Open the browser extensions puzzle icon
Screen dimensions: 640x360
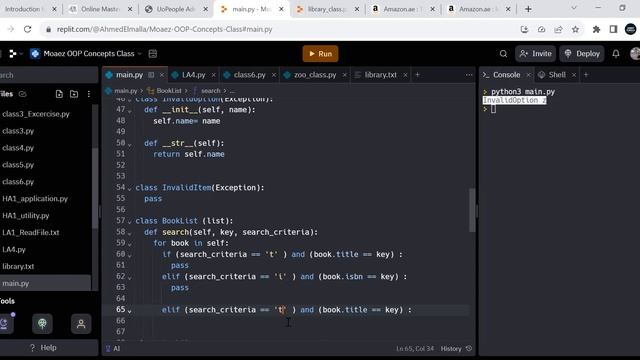(x=596, y=29)
